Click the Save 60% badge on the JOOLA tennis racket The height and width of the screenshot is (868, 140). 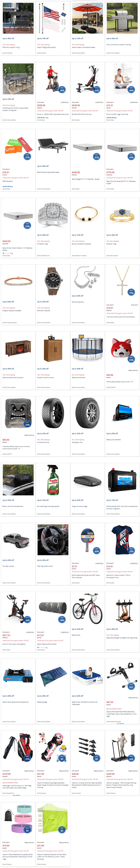(97, 550)
